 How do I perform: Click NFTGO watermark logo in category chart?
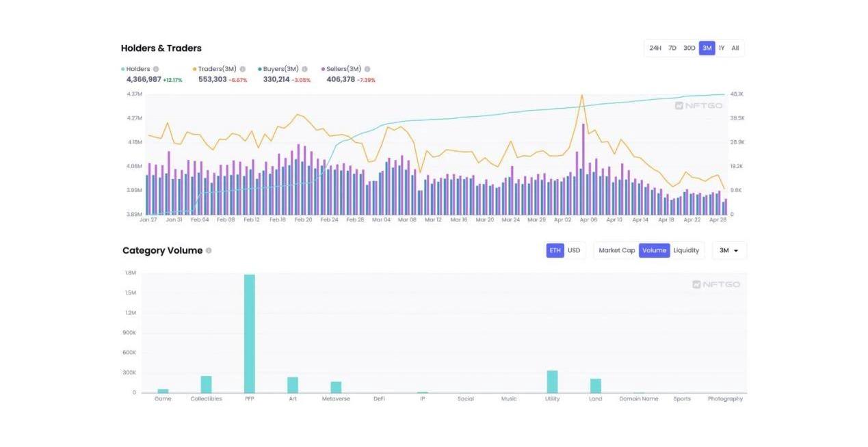coord(715,284)
